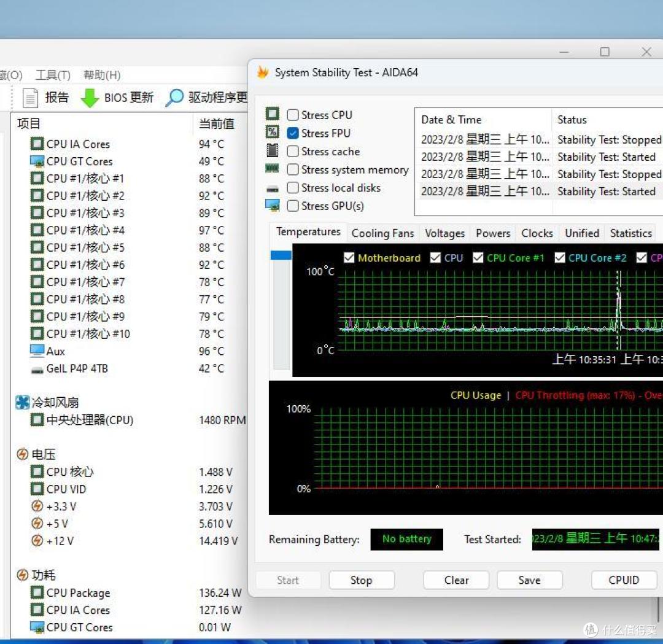
Task: Switch to the Clocks tab
Action: click(x=537, y=233)
